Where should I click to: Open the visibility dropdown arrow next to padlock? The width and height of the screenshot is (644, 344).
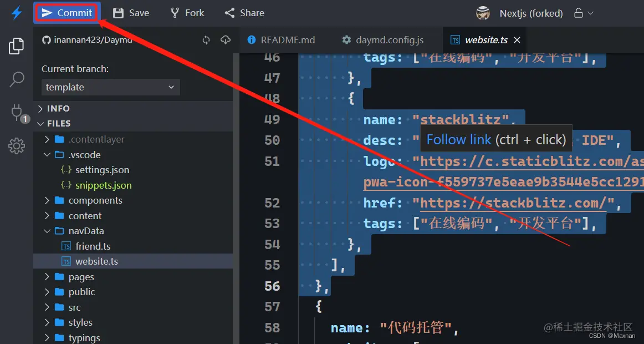tap(591, 13)
